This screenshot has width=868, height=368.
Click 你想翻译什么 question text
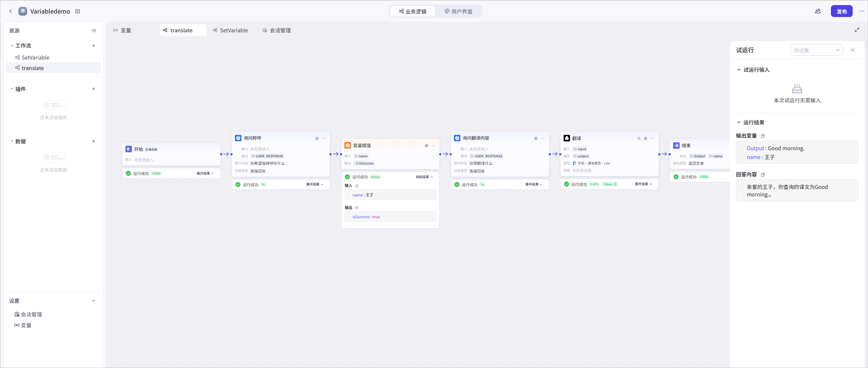pos(481,163)
